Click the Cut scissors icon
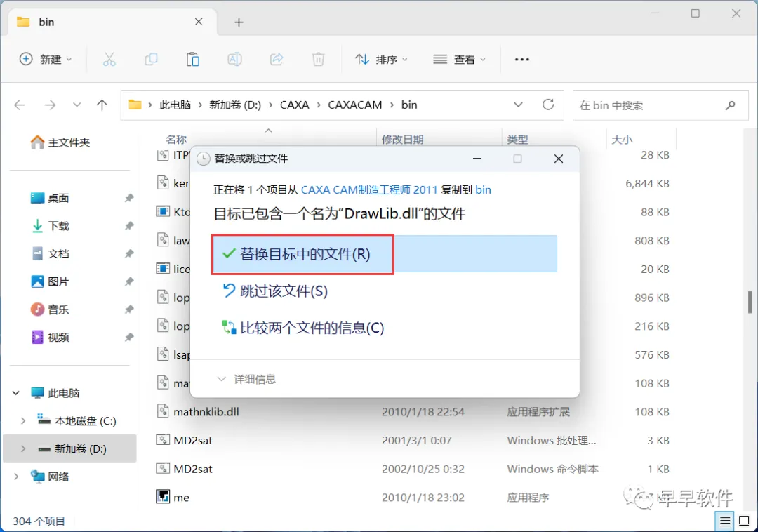 click(109, 60)
